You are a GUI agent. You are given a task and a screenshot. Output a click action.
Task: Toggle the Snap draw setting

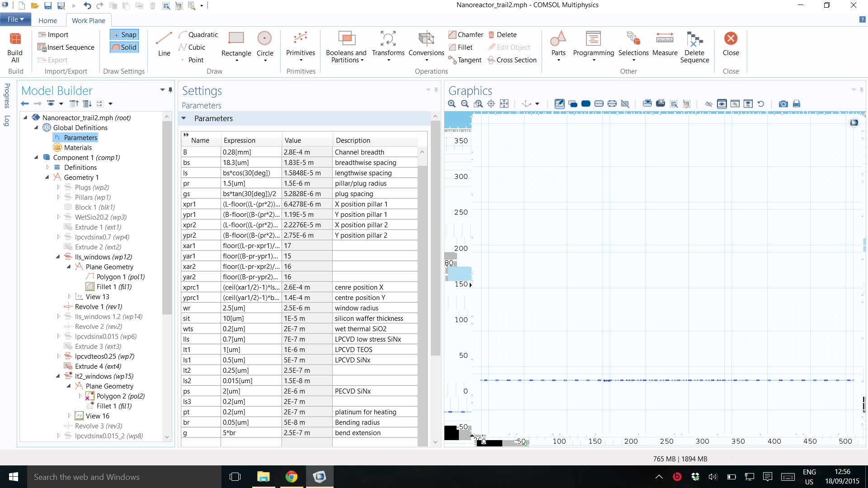coord(124,35)
